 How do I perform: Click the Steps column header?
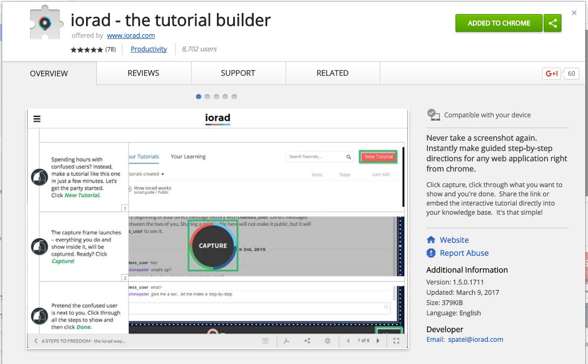(345, 175)
